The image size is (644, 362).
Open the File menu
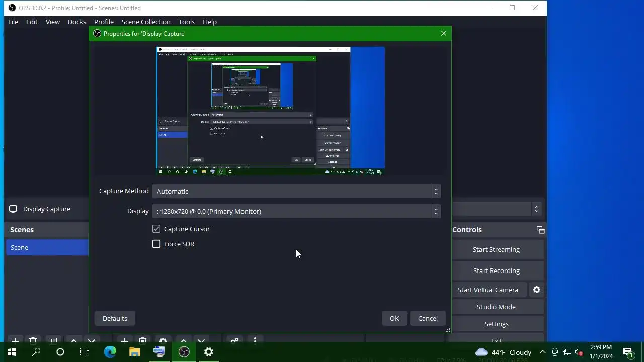[13, 22]
